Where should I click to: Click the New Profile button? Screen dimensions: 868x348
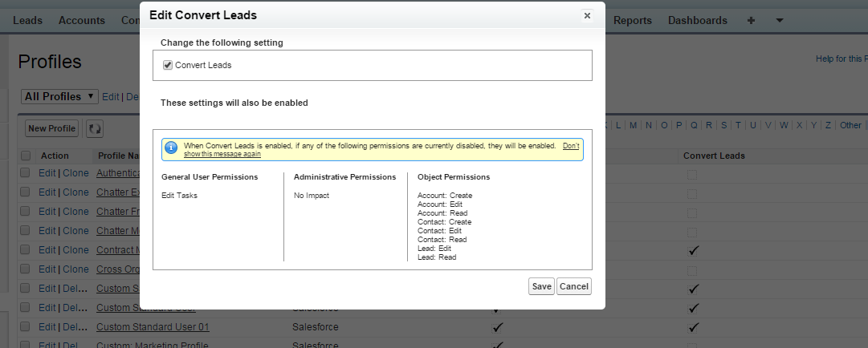[x=51, y=128]
